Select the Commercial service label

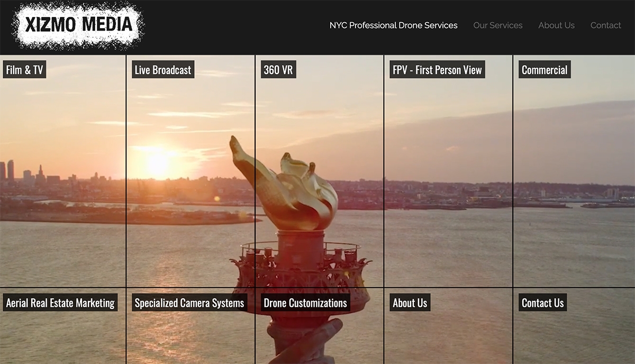pos(545,70)
